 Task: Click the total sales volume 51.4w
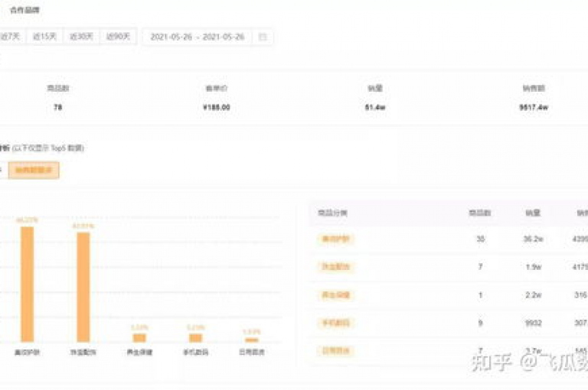coord(375,107)
